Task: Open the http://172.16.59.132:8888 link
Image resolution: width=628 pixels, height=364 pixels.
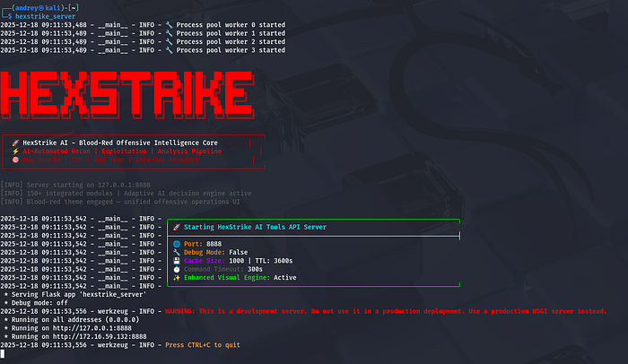Action: click(x=100, y=336)
